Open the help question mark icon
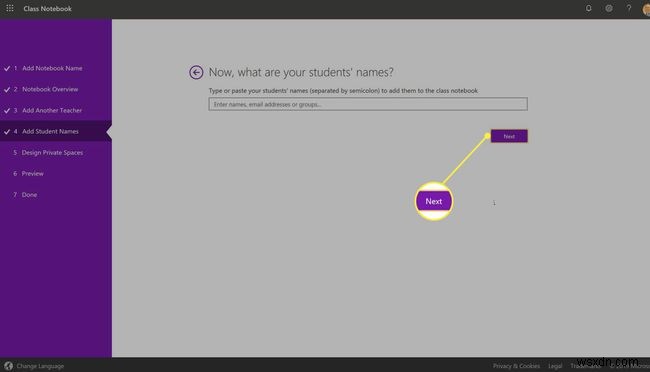 pos(629,8)
